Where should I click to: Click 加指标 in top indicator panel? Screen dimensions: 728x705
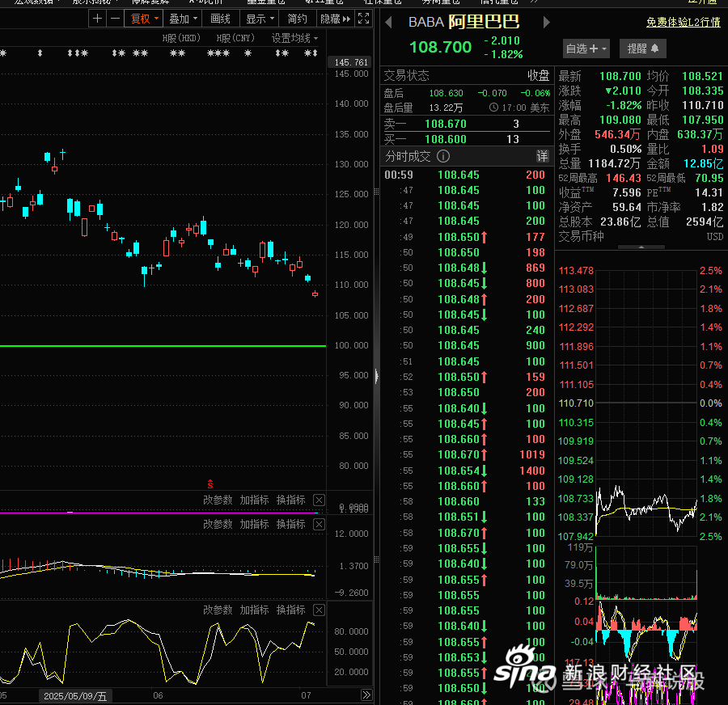tap(254, 500)
